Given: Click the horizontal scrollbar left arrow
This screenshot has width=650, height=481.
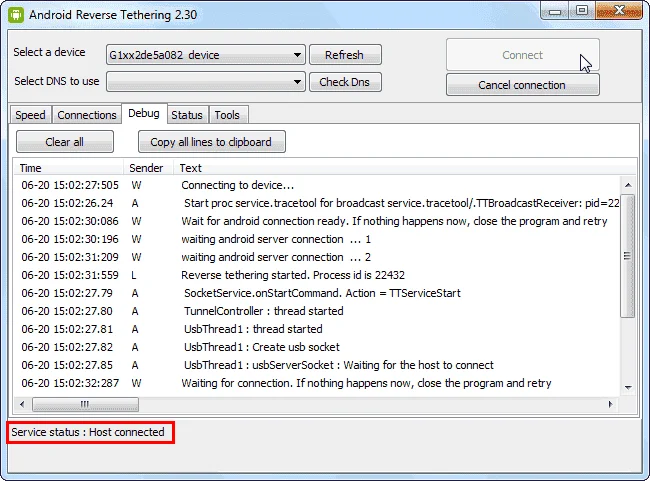Looking at the screenshot, I should point(22,404).
